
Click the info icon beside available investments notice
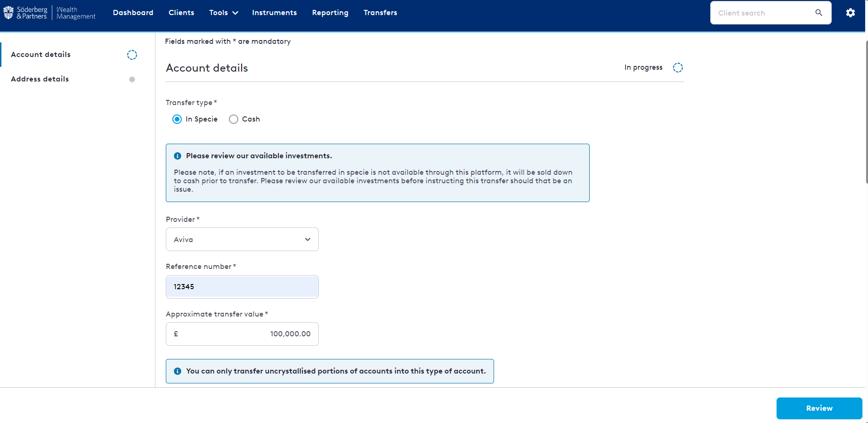click(x=178, y=156)
